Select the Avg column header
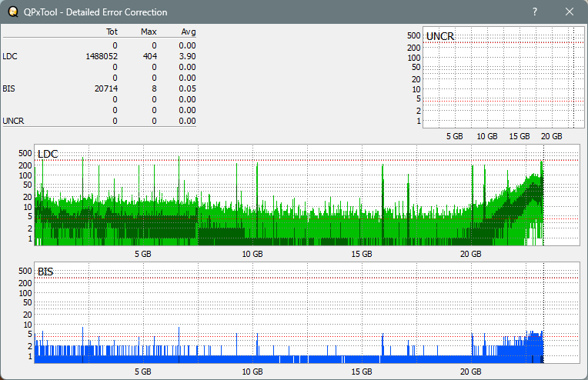The width and height of the screenshot is (588, 380). point(189,32)
